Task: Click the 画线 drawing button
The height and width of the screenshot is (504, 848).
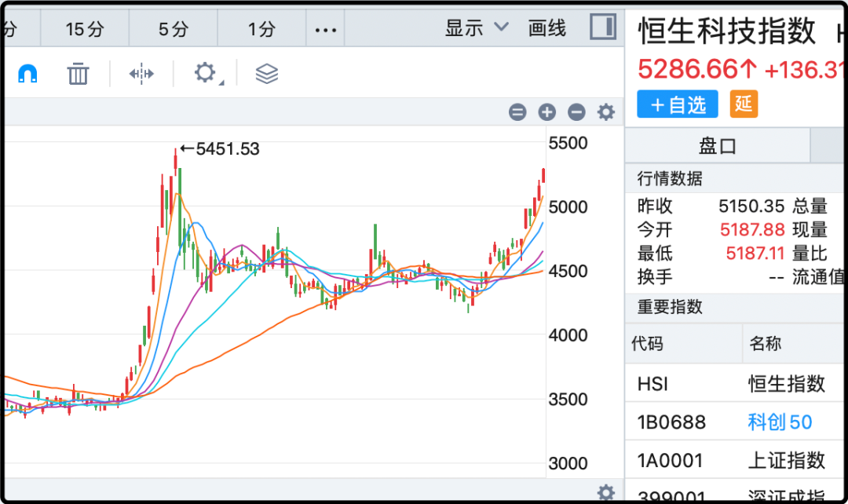Action: coord(547,29)
